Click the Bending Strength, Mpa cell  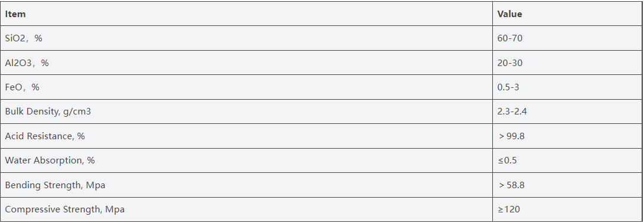pos(246,185)
